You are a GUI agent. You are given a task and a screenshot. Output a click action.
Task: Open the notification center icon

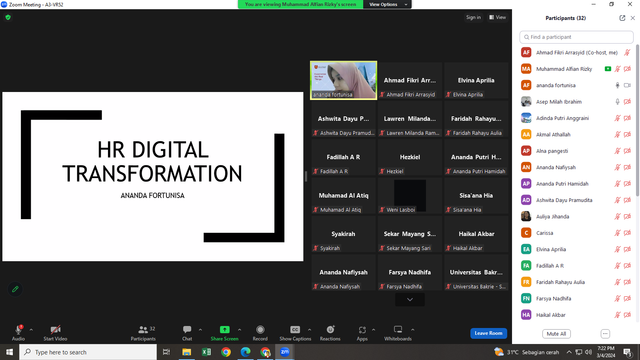pyautogui.click(x=627, y=352)
